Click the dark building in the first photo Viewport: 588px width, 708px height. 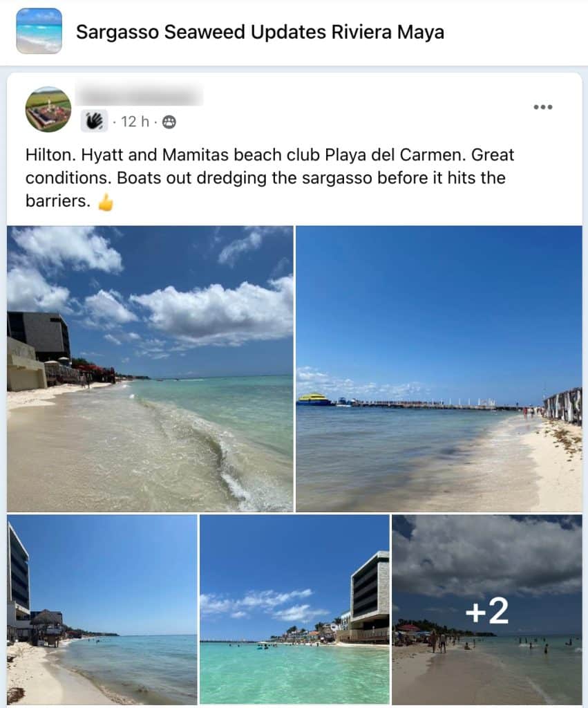39,335
